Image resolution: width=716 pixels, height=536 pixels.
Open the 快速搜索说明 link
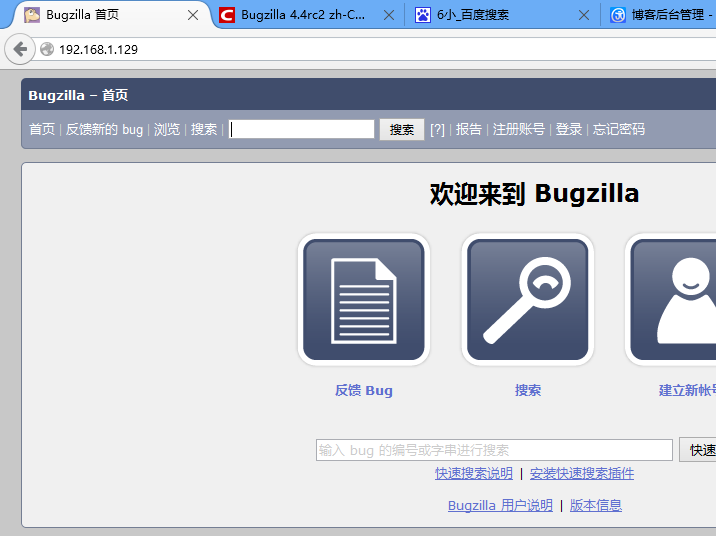click(474, 473)
